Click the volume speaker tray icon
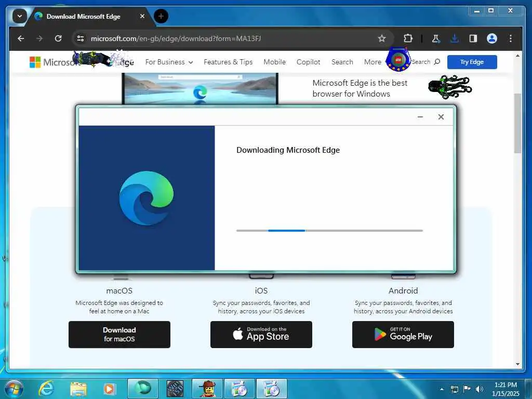The height and width of the screenshot is (399, 532). click(479, 389)
